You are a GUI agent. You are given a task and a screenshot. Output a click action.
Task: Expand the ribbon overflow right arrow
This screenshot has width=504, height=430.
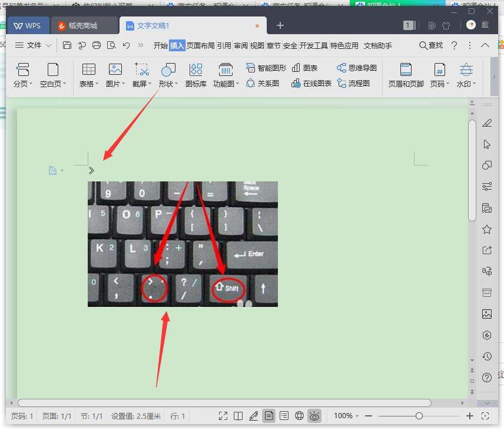click(x=495, y=77)
